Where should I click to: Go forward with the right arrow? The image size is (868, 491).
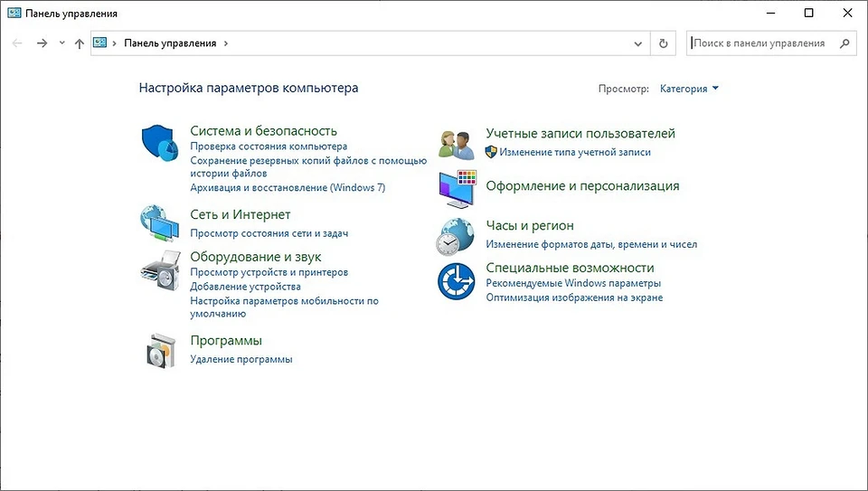click(42, 43)
